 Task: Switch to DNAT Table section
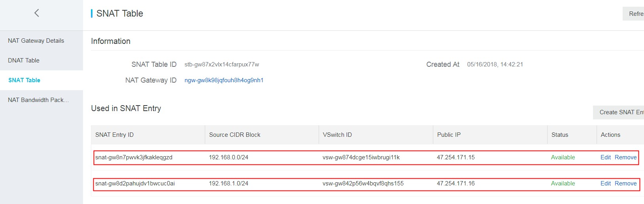coord(24,60)
